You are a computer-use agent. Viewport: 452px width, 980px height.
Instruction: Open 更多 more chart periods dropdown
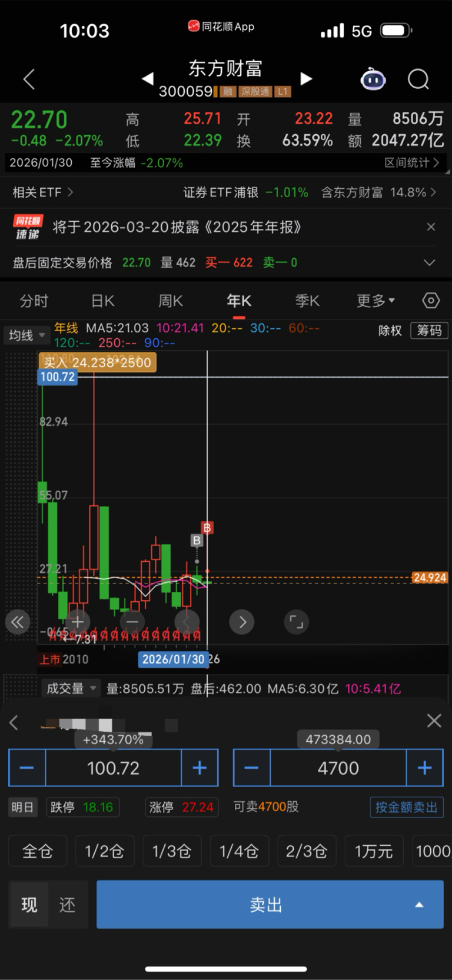click(375, 301)
